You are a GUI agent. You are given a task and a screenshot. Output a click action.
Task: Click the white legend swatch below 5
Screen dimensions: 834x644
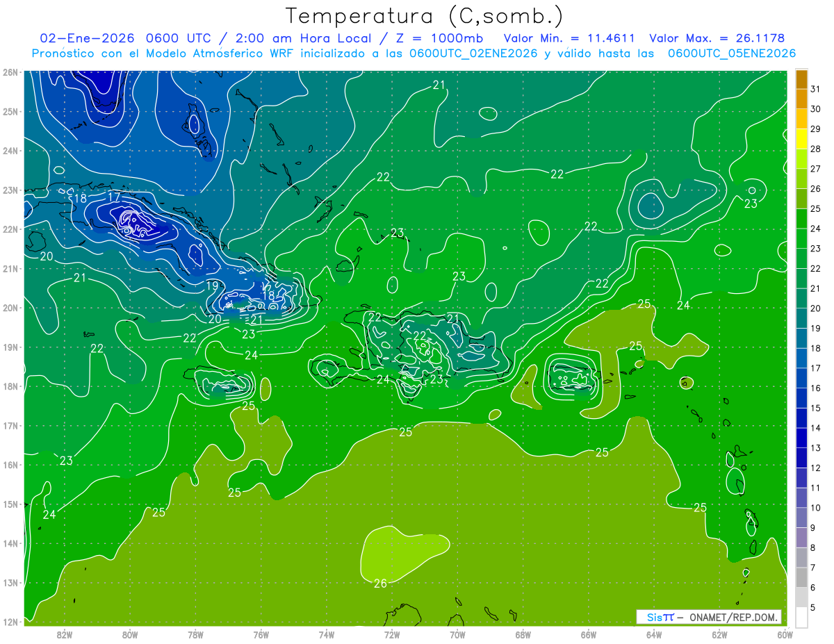tap(801, 618)
